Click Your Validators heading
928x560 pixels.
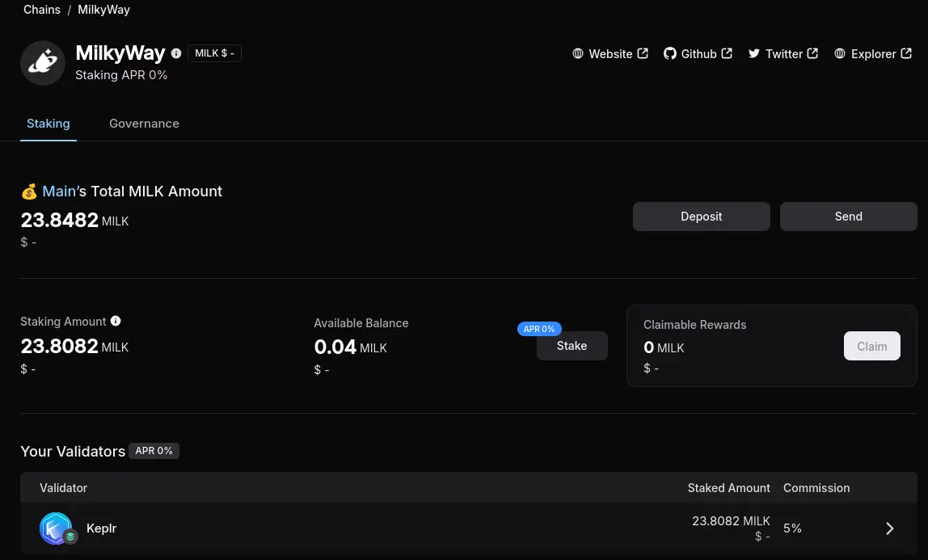73,451
